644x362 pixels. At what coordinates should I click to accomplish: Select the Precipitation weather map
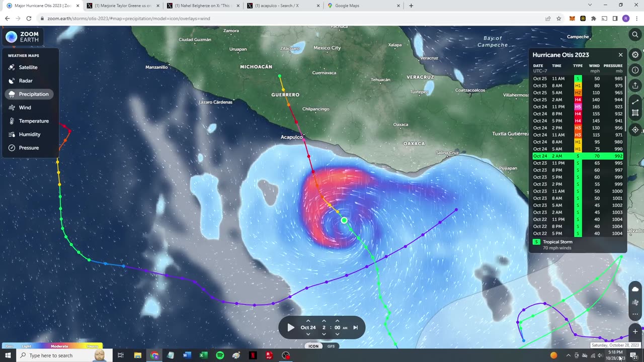(29, 94)
